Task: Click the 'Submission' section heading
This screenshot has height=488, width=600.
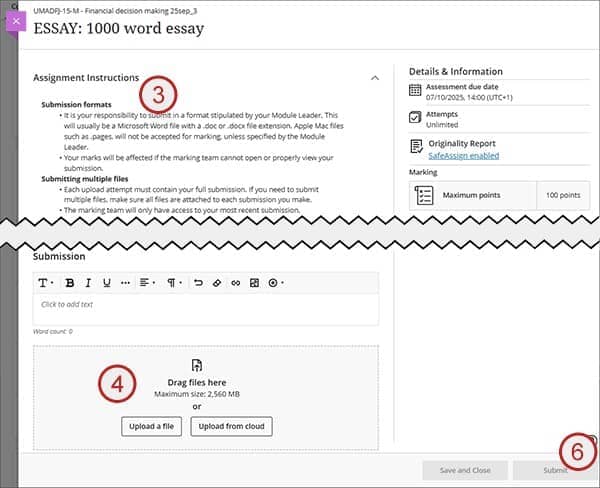Action: pos(59,256)
